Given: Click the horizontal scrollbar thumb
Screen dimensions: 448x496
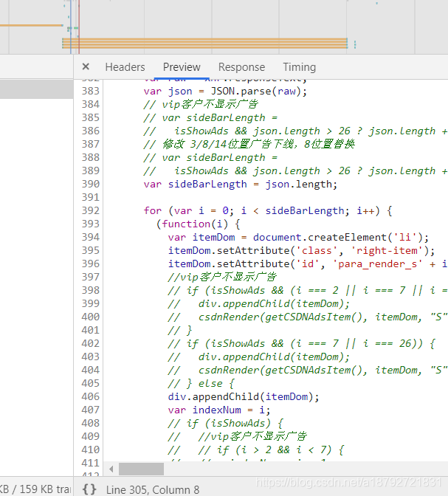Looking at the screenshot, I should (x=141, y=469).
